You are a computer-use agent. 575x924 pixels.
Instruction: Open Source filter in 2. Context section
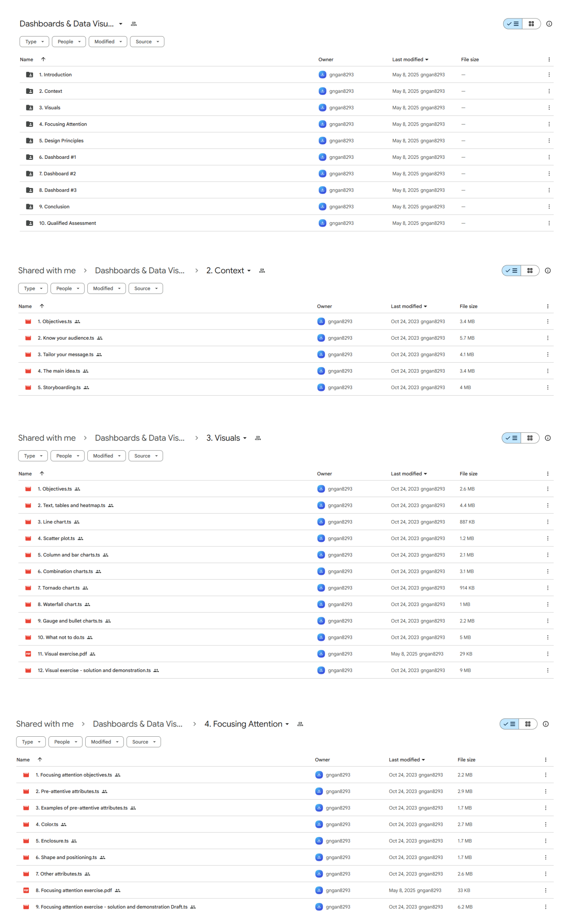pyautogui.click(x=146, y=288)
